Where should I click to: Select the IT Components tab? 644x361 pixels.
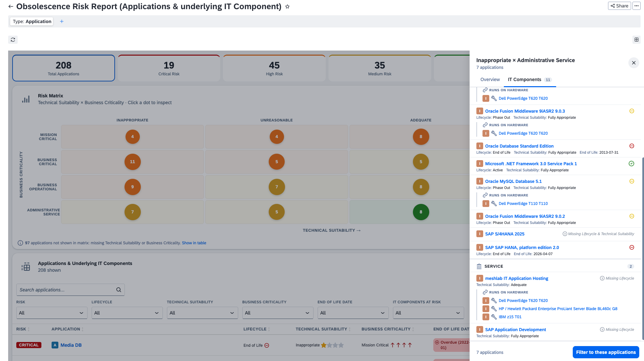point(530,79)
